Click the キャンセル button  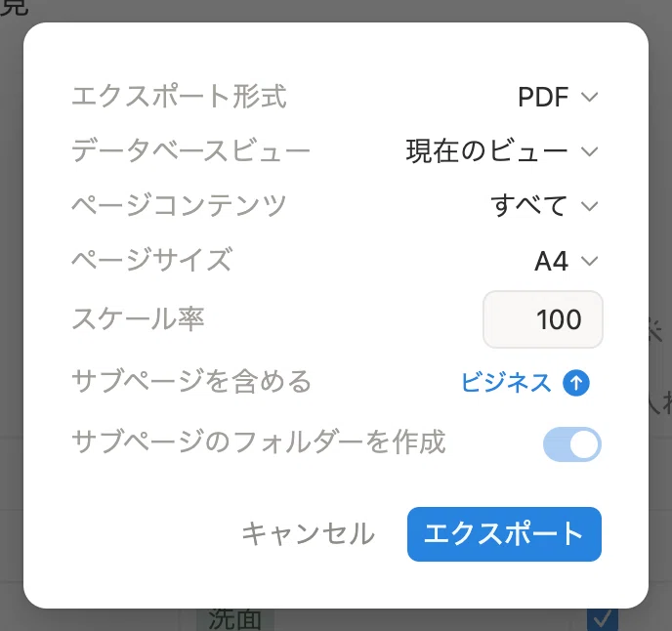click(308, 534)
